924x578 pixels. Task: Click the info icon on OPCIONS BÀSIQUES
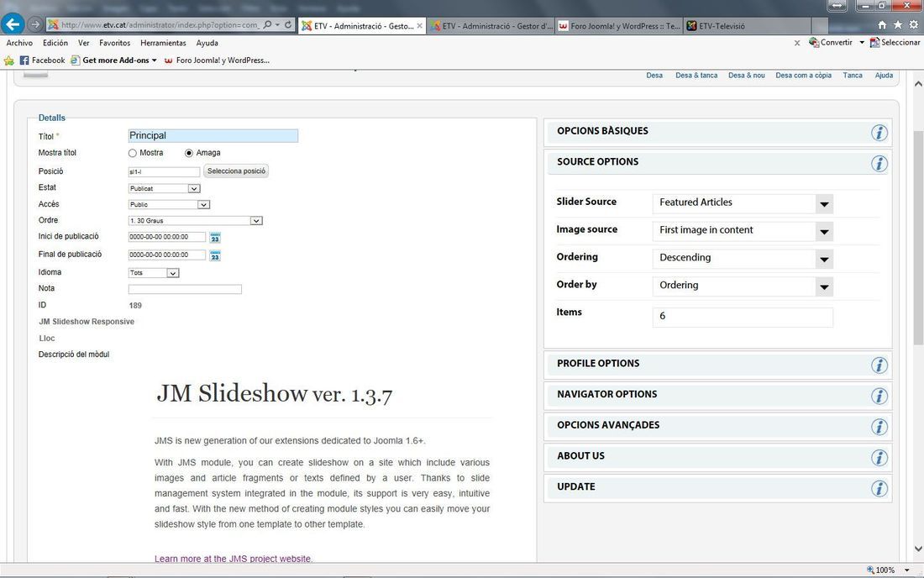coord(879,133)
